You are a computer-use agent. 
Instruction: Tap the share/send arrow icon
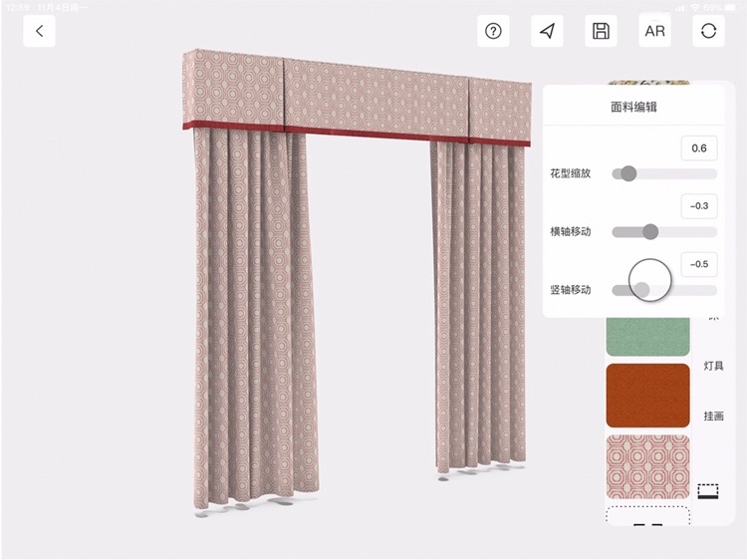point(547,31)
